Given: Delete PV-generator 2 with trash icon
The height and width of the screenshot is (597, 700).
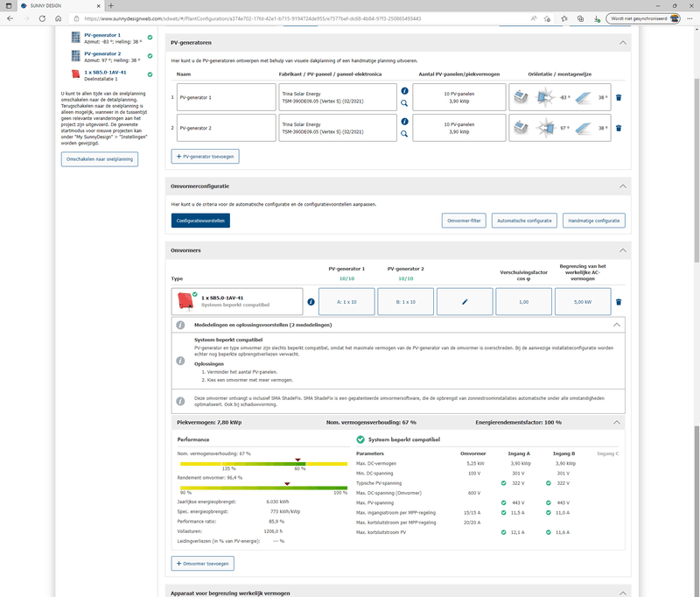Looking at the screenshot, I should coord(619,128).
